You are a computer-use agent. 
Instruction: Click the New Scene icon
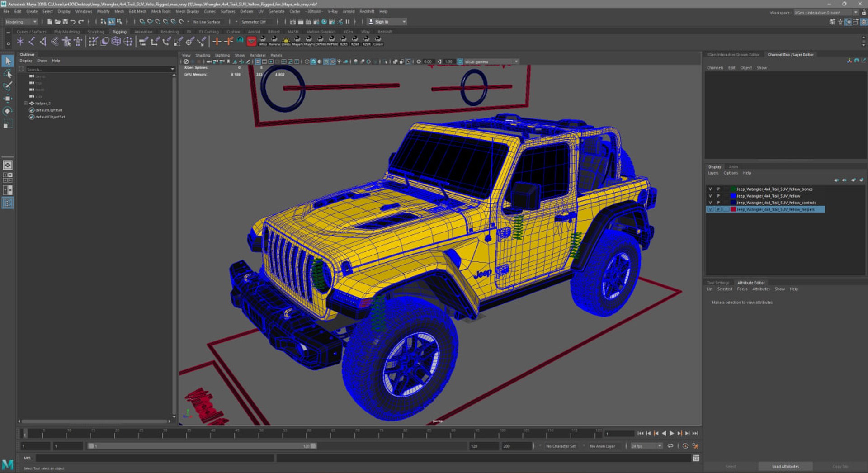coord(50,22)
